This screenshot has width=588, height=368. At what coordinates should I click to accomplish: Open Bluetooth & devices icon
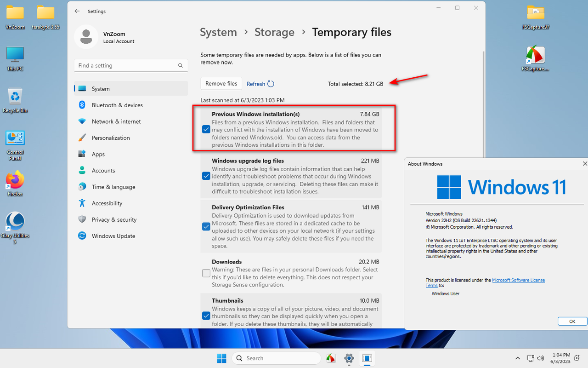tap(82, 105)
